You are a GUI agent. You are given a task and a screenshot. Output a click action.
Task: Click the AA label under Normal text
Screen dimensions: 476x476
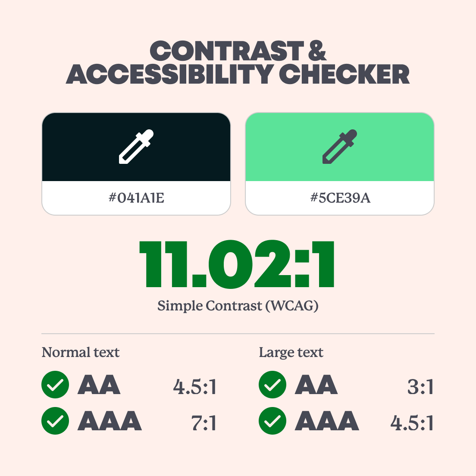[99, 385]
